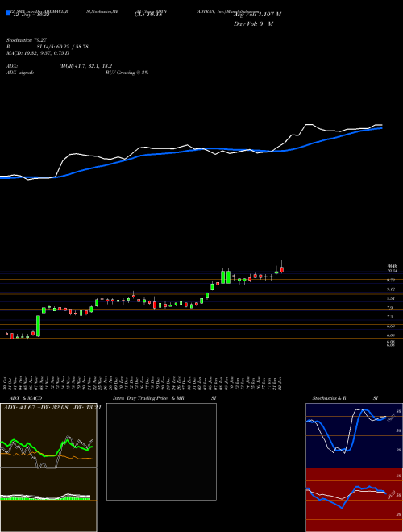Click the 'ADX & MACD' panel title
The width and height of the screenshot is (403, 532).
[x=26, y=398]
